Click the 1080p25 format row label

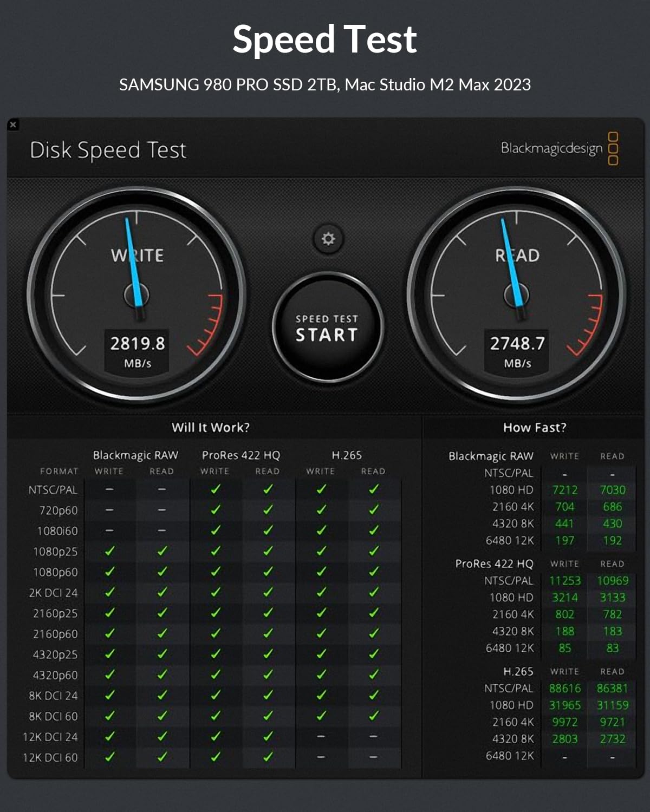click(55, 552)
